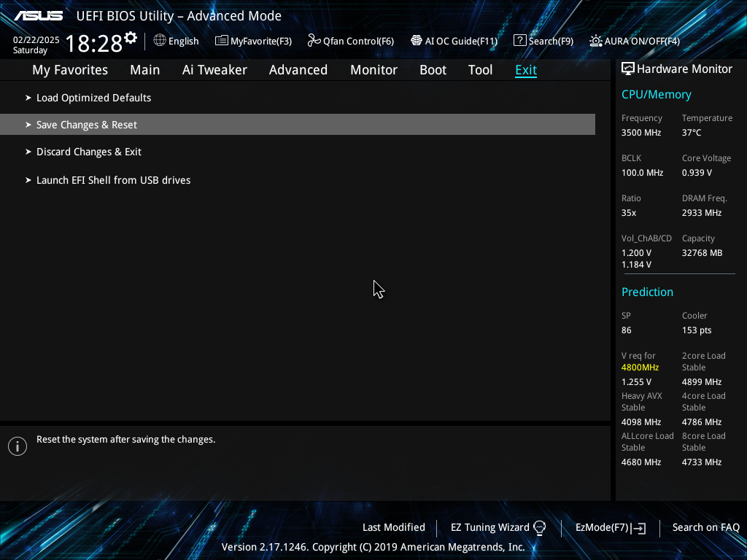Image resolution: width=747 pixels, height=560 pixels.
Task: Click the 32768 MB capacity value
Action: click(702, 253)
